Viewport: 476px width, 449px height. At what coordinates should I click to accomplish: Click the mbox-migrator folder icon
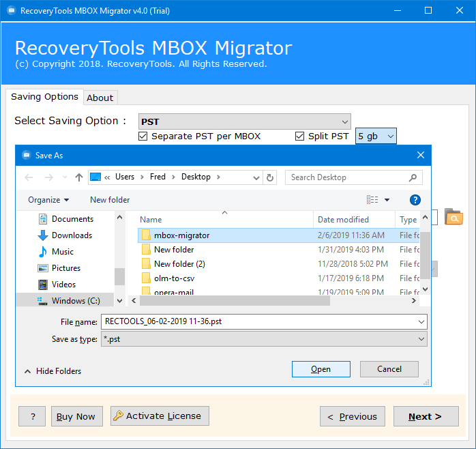click(x=146, y=235)
